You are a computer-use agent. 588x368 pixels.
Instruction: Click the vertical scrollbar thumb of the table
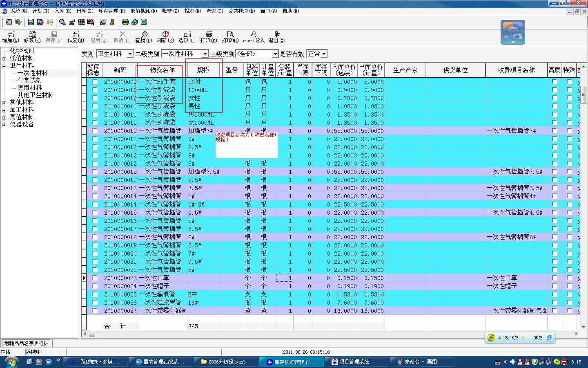[584, 95]
